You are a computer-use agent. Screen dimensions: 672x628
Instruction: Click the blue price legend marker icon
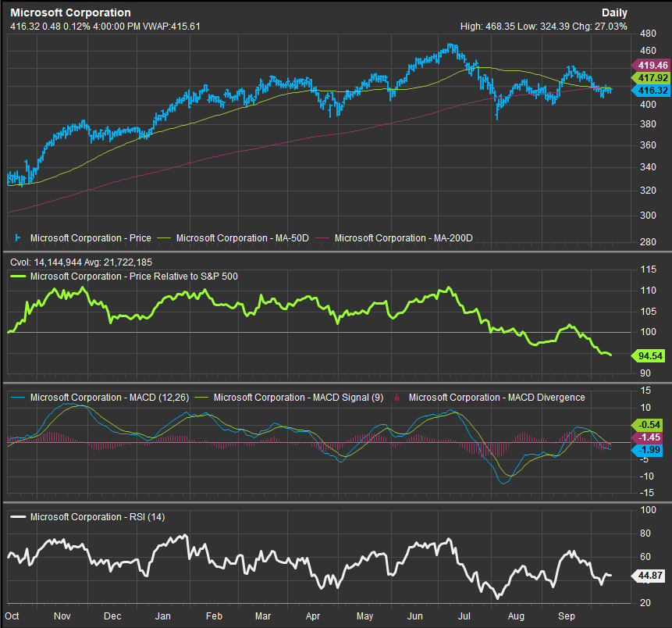click(x=18, y=237)
